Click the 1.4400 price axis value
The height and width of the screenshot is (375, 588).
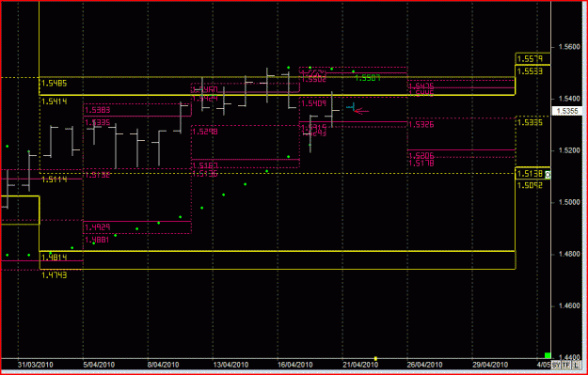click(568, 357)
